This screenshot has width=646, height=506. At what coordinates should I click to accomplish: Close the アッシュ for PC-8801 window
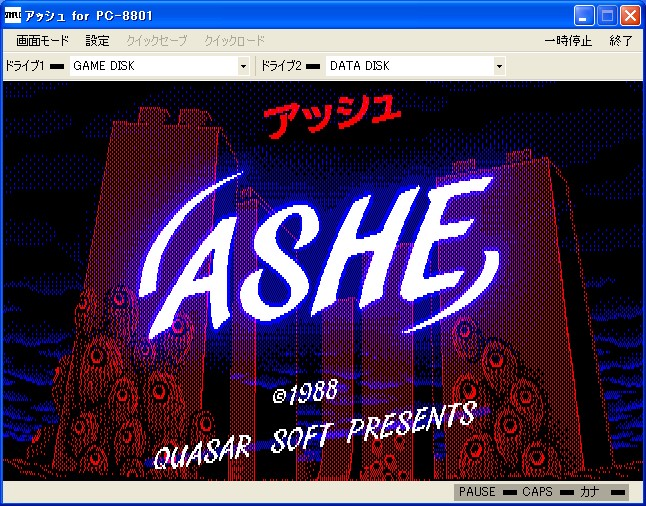(x=631, y=16)
